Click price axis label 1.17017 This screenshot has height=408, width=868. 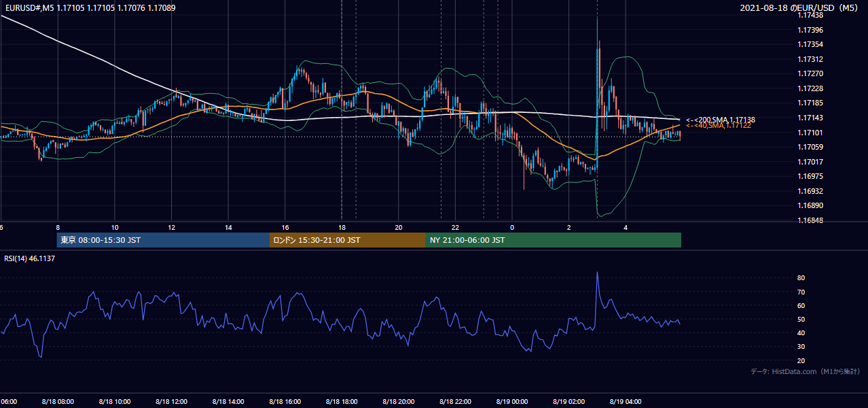tap(811, 162)
